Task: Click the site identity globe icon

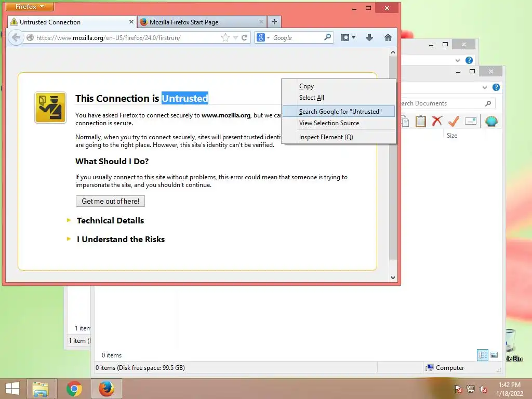Action: pos(30,37)
